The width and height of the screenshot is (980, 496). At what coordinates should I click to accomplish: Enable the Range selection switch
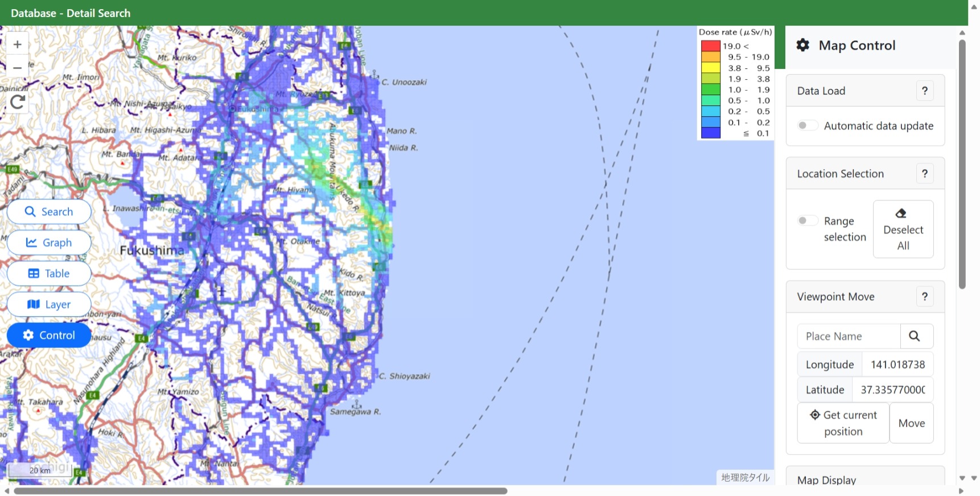click(x=807, y=220)
